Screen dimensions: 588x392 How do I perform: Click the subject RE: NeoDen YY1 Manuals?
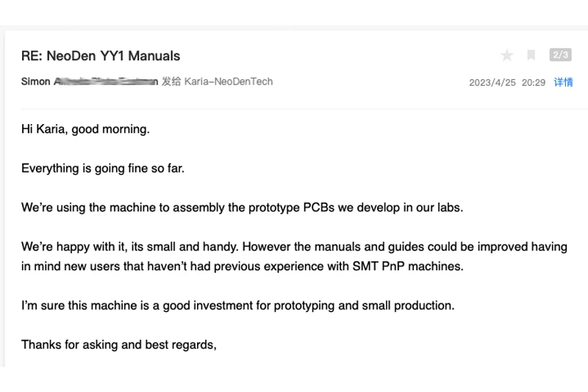point(101,56)
